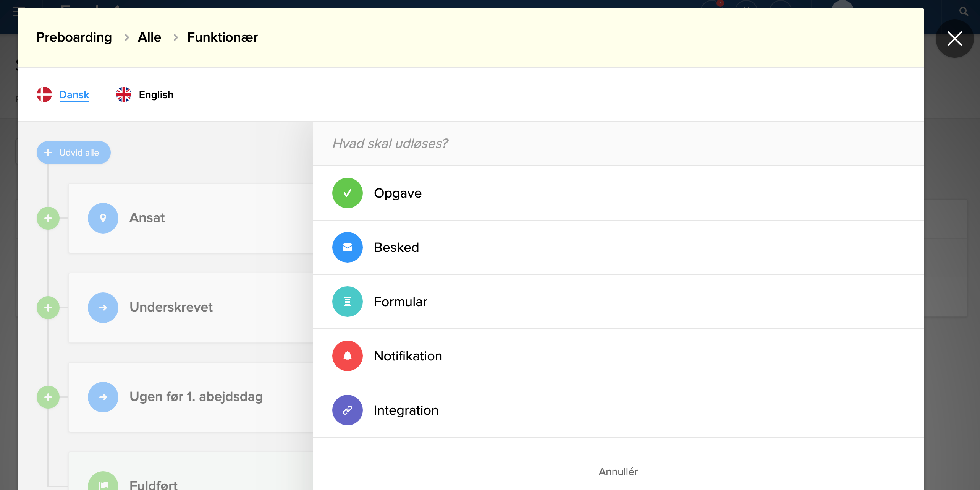This screenshot has height=490, width=980.
Task: Click the blue Besked envelope icon
Action: click(347, 247)
